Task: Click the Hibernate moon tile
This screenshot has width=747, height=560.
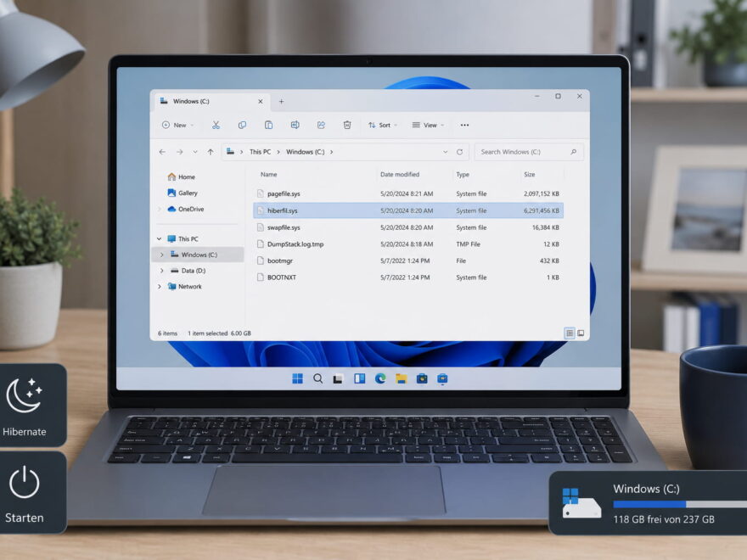Action: pyautogui.click(x=32, y=406)
